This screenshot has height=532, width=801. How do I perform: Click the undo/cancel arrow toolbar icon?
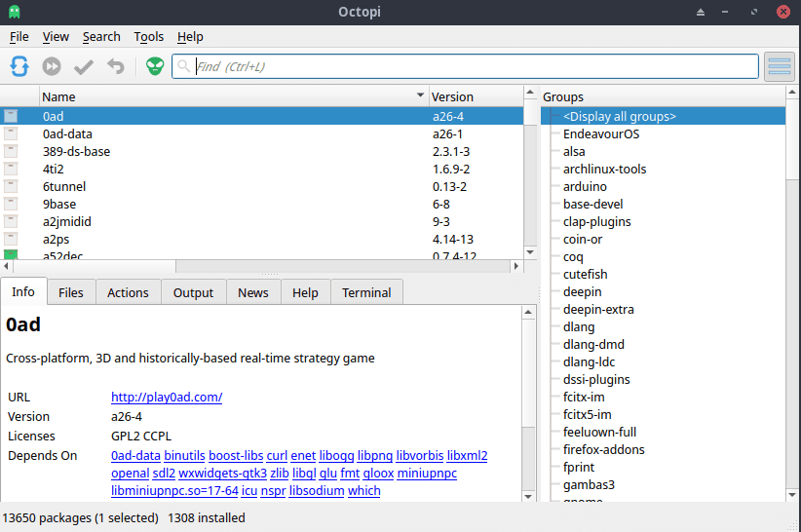point(116,66)
